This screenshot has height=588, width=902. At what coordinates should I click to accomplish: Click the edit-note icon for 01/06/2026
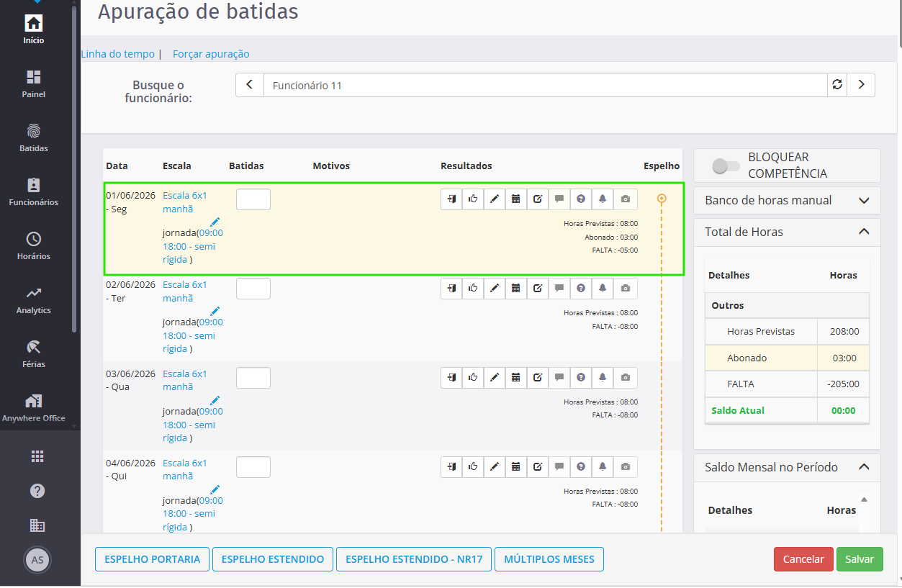tap(538, 199)
